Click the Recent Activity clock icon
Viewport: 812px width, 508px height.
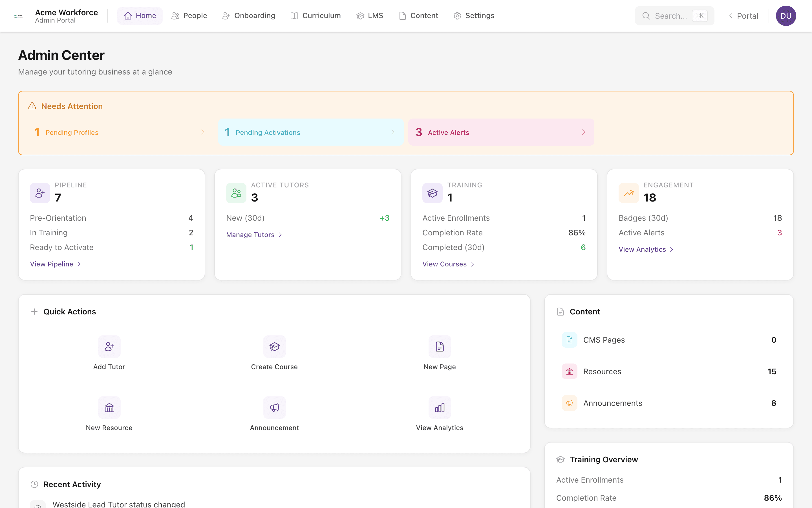click(x=34, y=484)
